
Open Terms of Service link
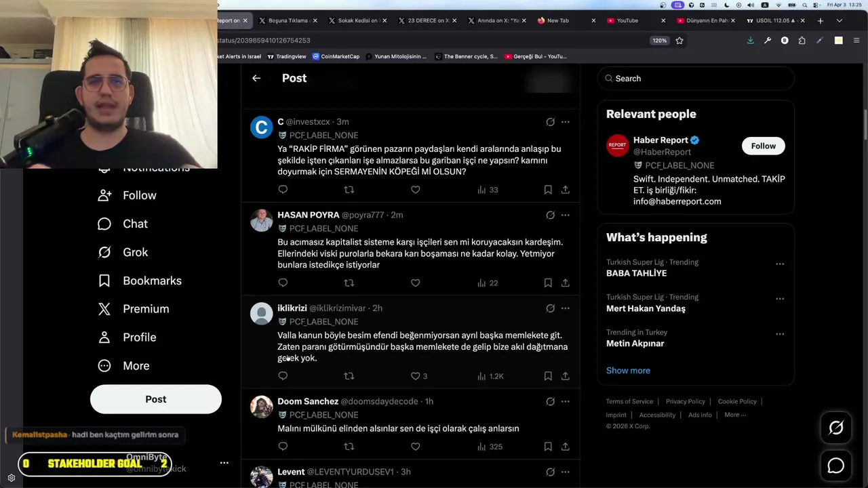click(x=629, y=401)
